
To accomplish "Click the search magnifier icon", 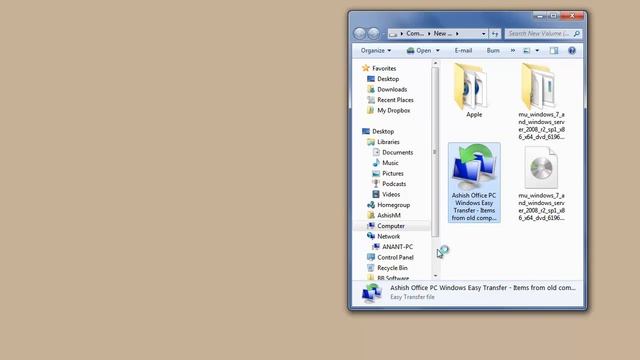I will [x=577, y=33].
